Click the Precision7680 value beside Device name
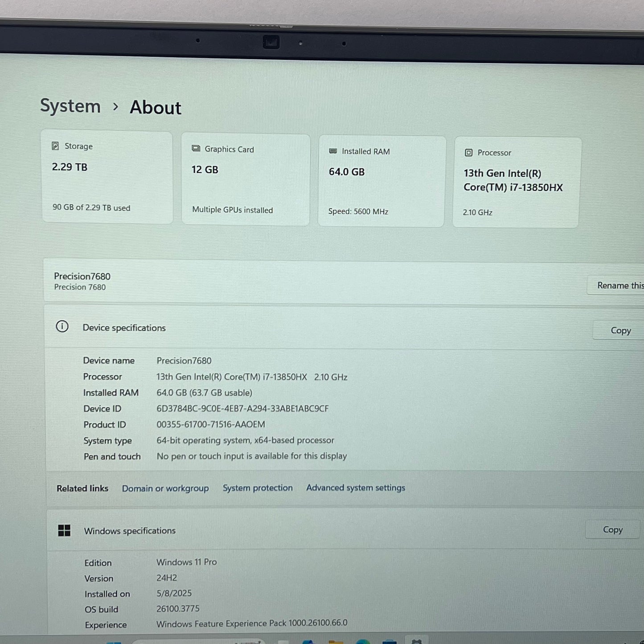The width and height of the screenshot is (644, 644). click(184, 361)
